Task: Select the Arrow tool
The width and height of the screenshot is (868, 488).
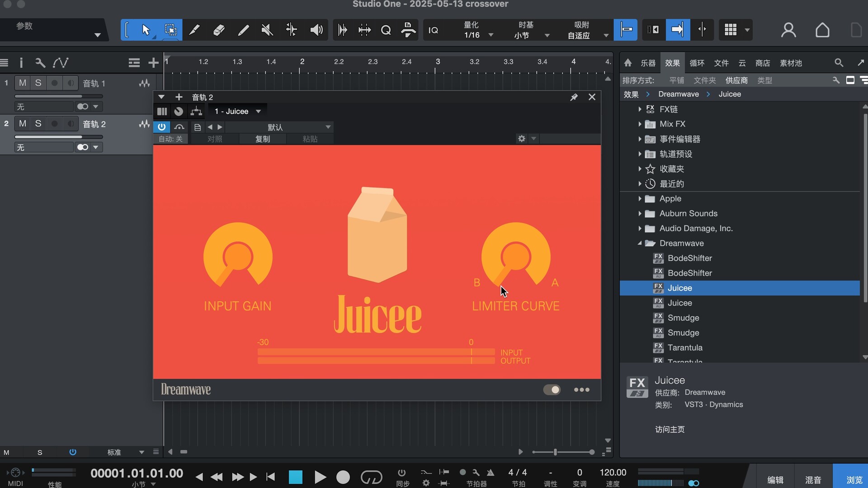Action: pyautogui.click(x=146, y=30)
